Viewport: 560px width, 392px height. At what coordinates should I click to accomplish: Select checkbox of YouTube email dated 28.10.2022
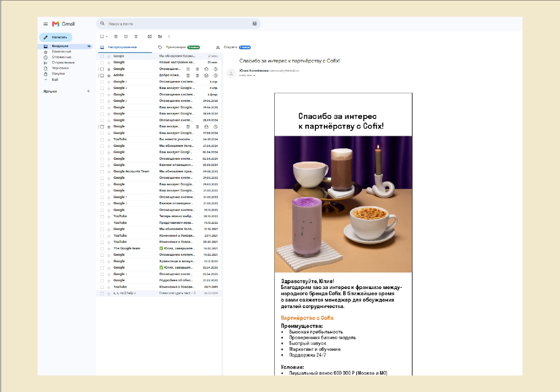coord(102,217)
